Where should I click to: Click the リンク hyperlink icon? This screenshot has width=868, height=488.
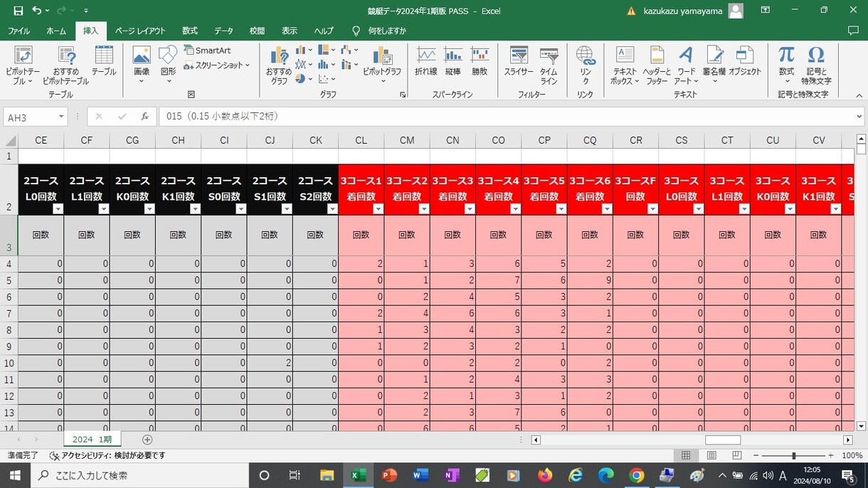[x=586, y=55]
